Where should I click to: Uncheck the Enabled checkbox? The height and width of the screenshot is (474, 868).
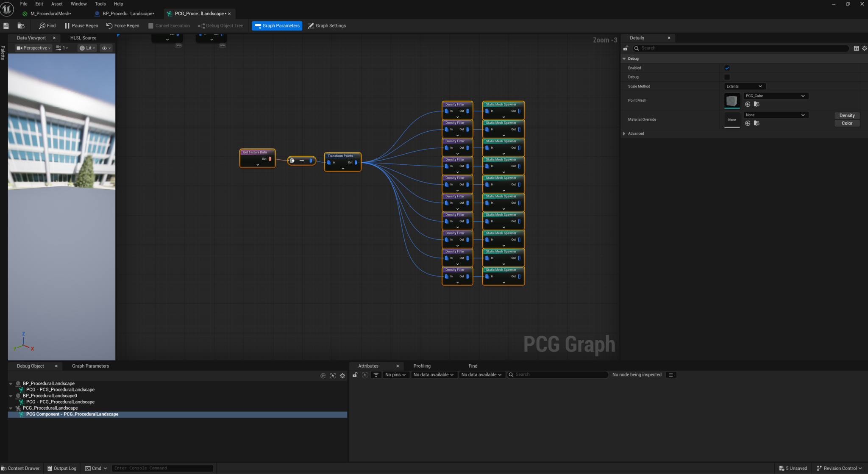[727, 68]
